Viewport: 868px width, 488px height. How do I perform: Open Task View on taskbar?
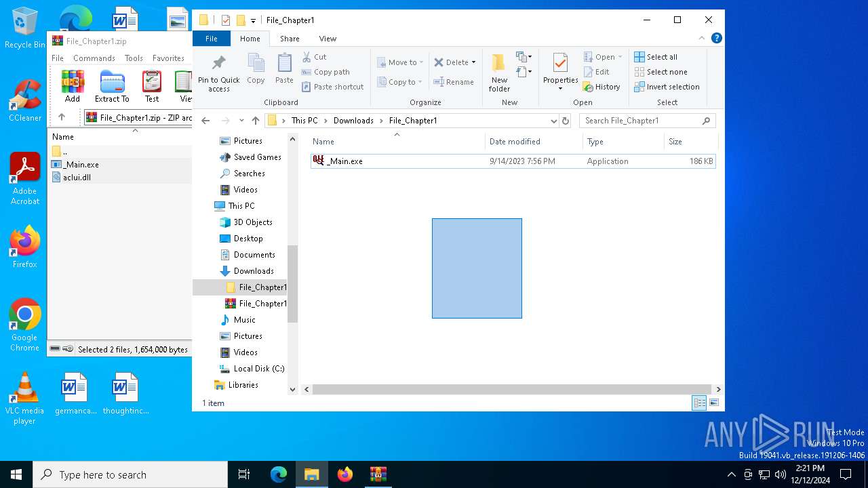coord(244,474)
